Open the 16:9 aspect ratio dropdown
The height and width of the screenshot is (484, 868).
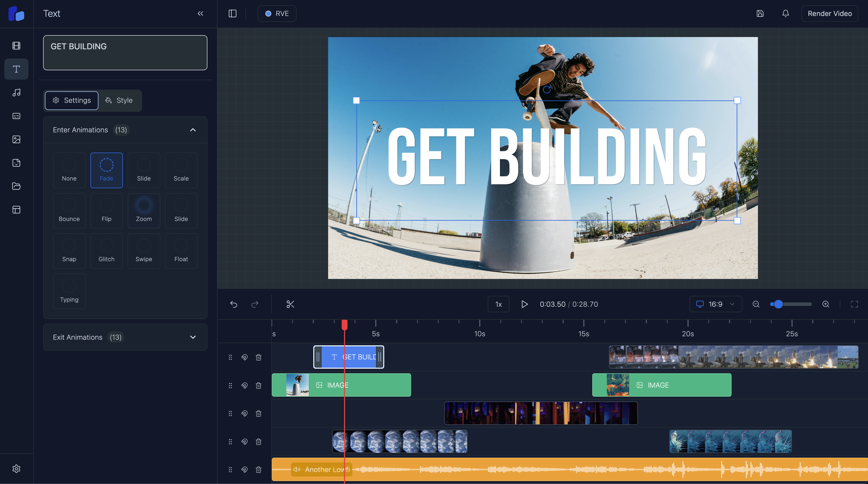715,304
